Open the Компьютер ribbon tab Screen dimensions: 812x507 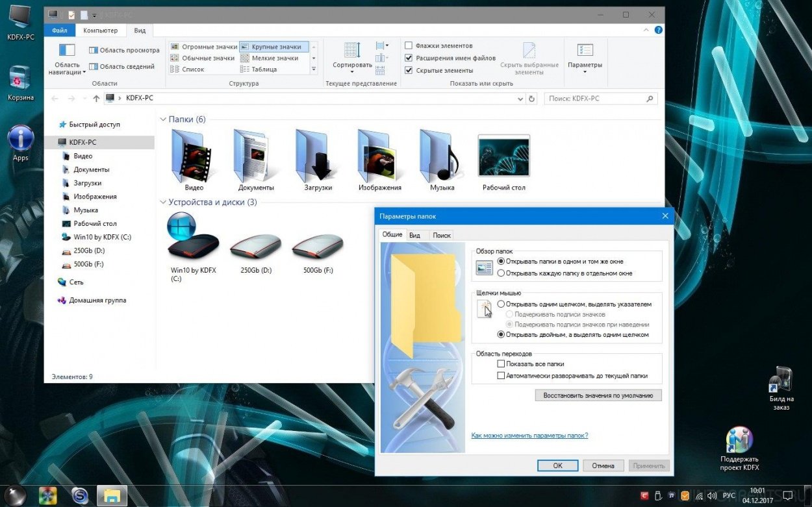tap(101, 31)
